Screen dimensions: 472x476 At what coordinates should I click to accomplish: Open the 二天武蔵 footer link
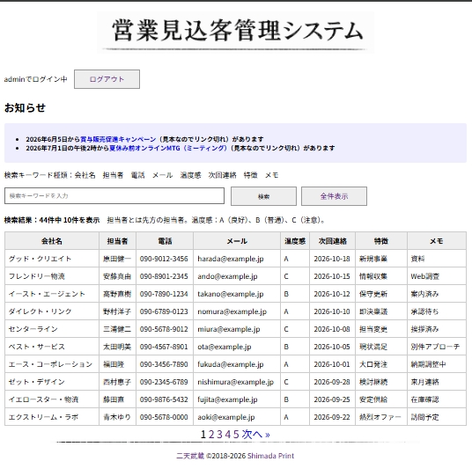point(190,456)
